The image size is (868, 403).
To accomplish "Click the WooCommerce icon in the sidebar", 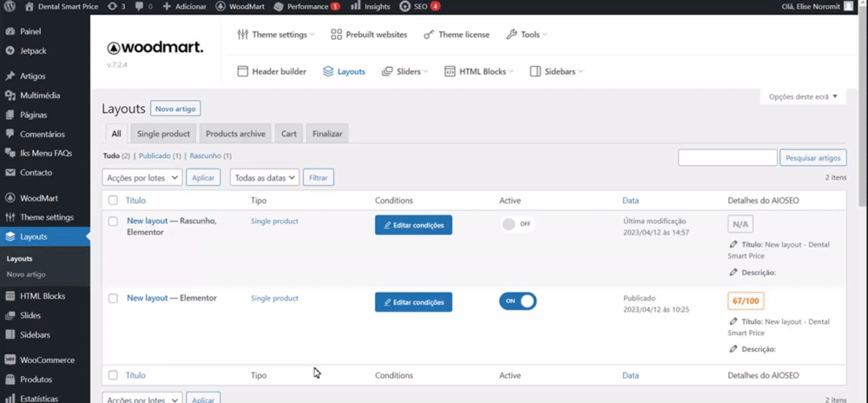I will [x=10, y=360].
